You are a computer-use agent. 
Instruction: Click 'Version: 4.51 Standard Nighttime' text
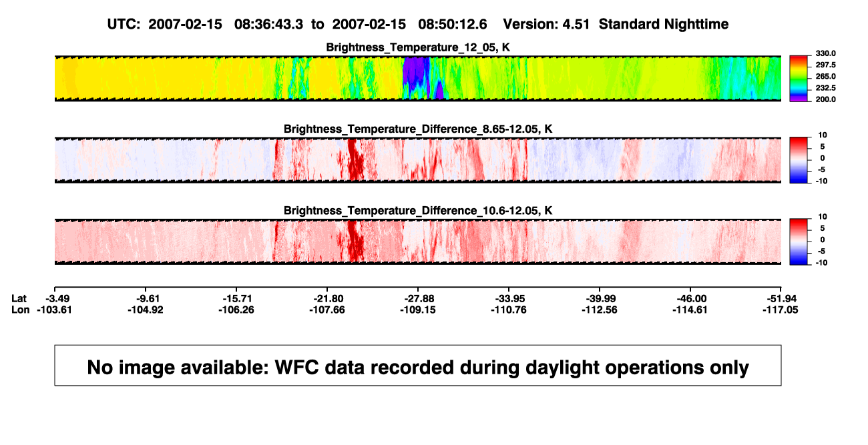616,24
